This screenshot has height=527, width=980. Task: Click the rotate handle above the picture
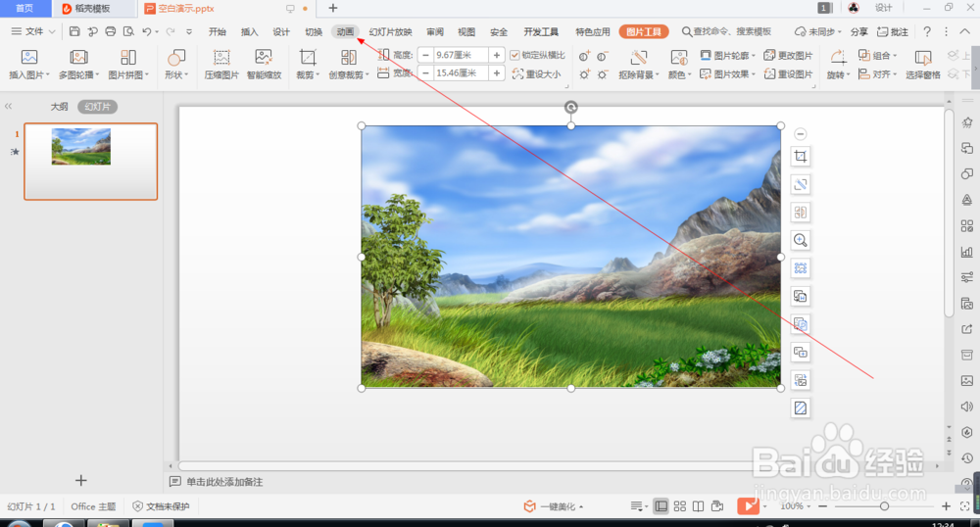[x=570, y=108]
